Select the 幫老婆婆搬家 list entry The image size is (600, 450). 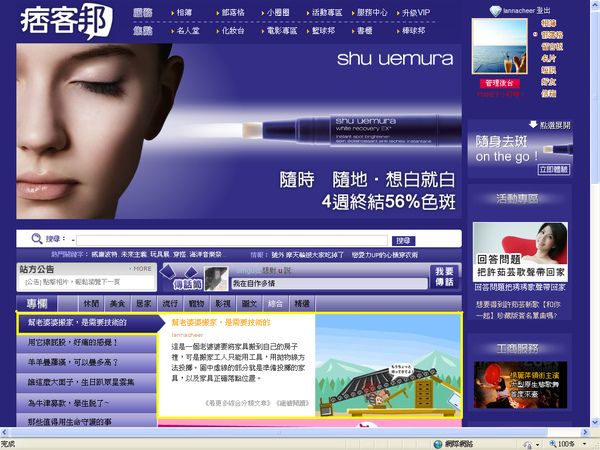[x=87, y=323]
